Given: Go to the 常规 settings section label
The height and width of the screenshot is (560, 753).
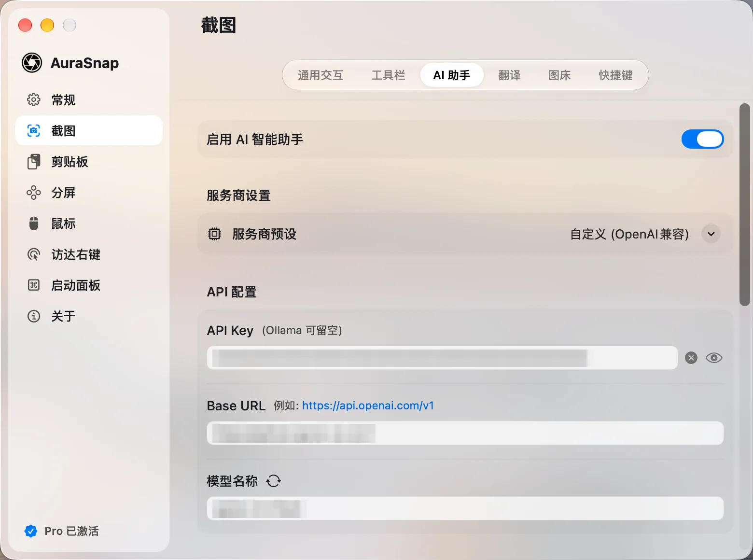Looking at the screenshot, I should (63, 100).
